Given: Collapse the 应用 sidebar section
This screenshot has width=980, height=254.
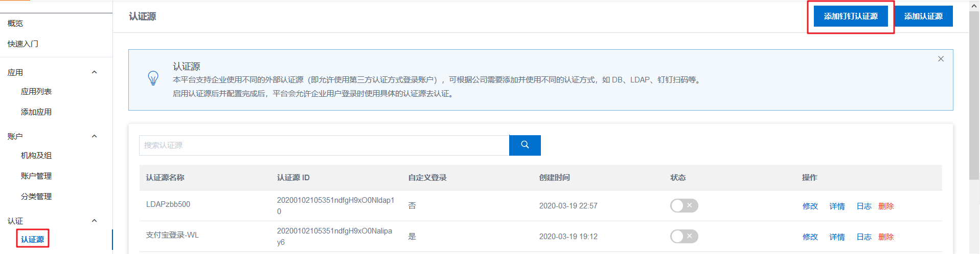Looking at the screenshot, I should point(94,72).
